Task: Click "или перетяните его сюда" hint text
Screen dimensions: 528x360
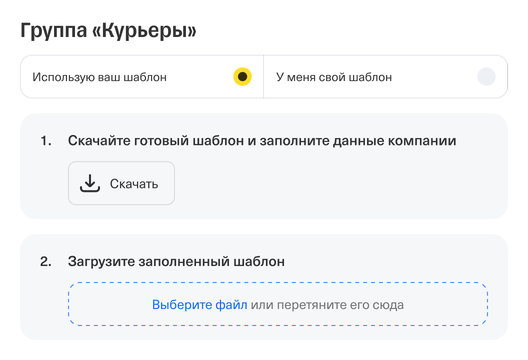Action: pyautogui.click(x=327, y=305)
